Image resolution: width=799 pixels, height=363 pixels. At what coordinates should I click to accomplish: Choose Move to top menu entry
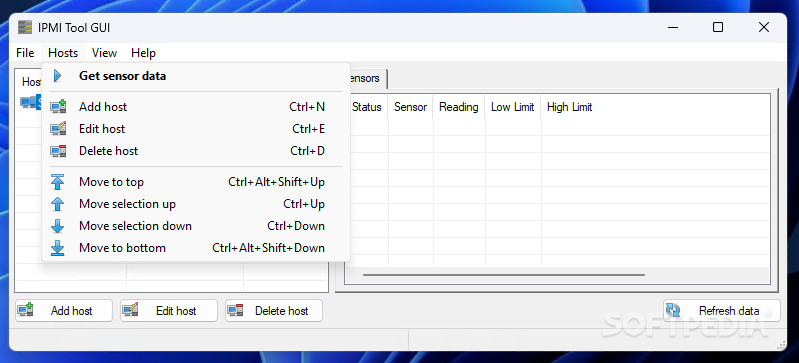[196, 182]
